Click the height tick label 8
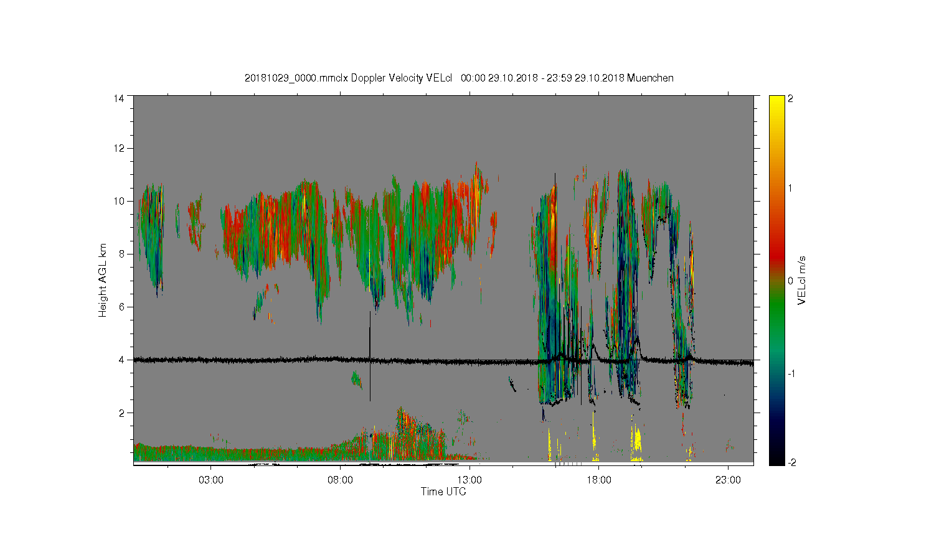Image resolution: width=934 pixels, height=560 pixels. point(121,254)
